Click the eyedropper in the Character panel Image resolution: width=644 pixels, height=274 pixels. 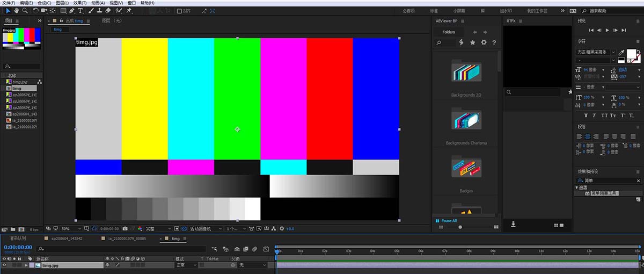coord(621,52)
